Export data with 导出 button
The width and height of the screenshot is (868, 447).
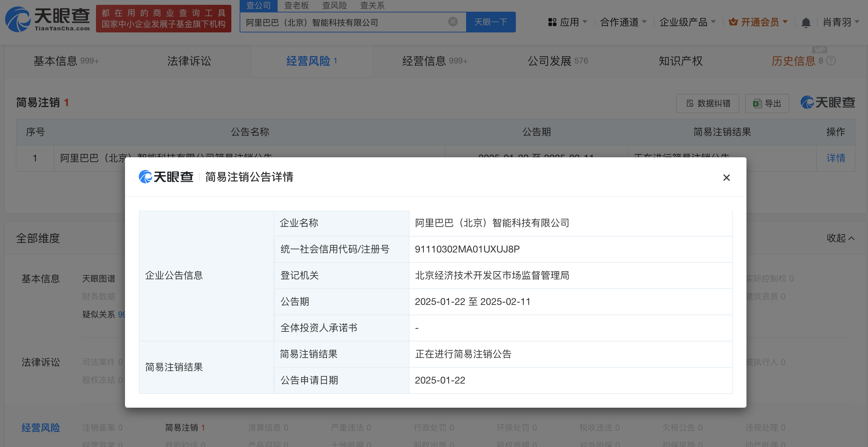point(767,103)
